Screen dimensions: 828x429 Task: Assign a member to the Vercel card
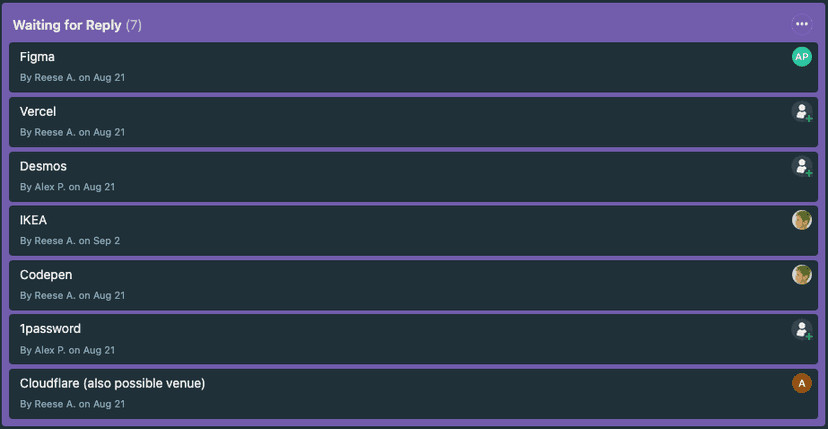point(801,112)
